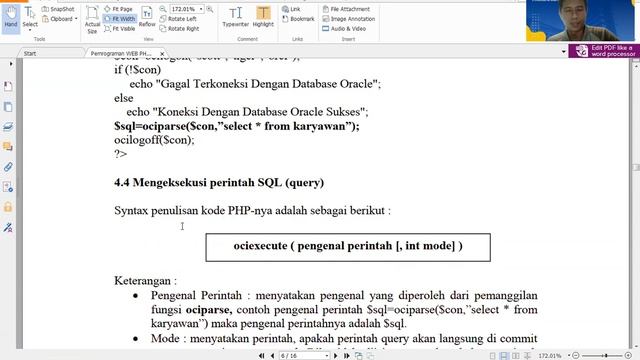Viewport: 640px width, 360px height.
Task: Open the Security lock panel
Action: tap(8, 207)
